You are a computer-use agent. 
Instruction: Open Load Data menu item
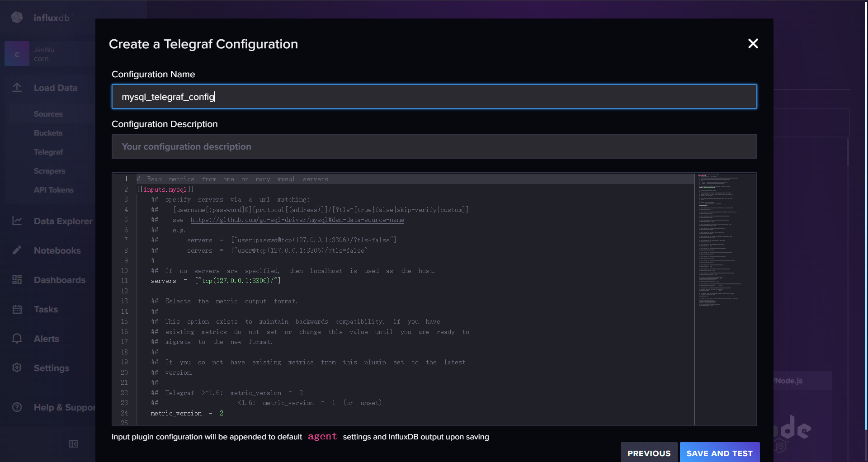[x=56, y=88]
